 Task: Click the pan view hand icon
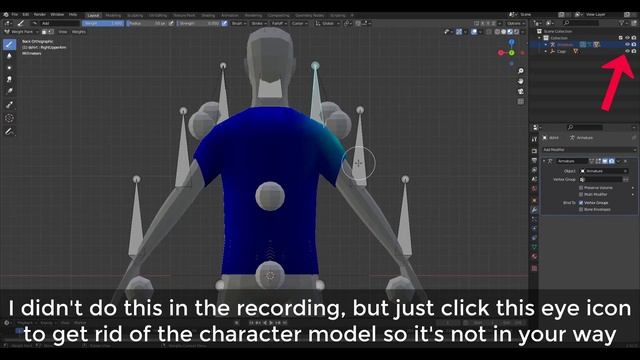pyautogui.click(x=520, y=81)
